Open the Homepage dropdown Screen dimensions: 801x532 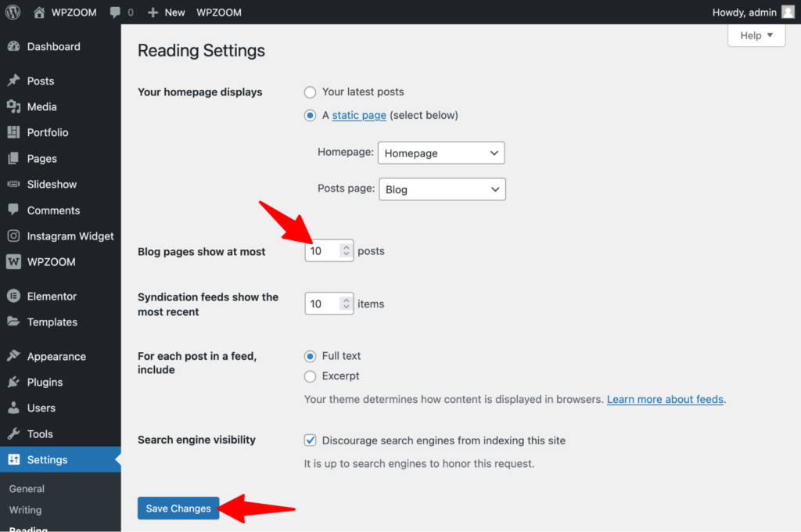coord(441,153)
